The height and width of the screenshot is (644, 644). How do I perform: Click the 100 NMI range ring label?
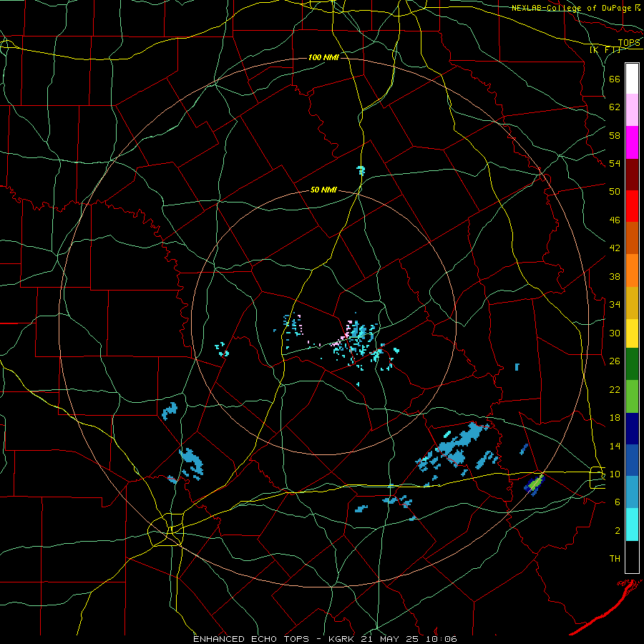(323, 57)
